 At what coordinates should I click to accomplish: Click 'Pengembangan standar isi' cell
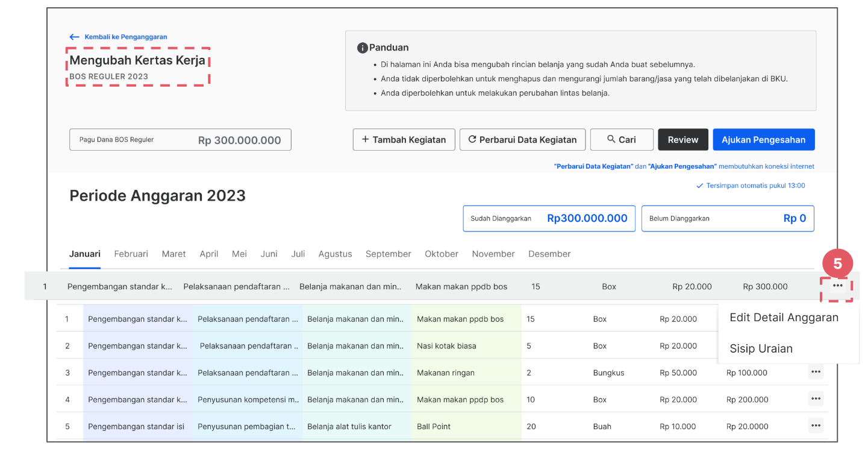coord(138,426)
